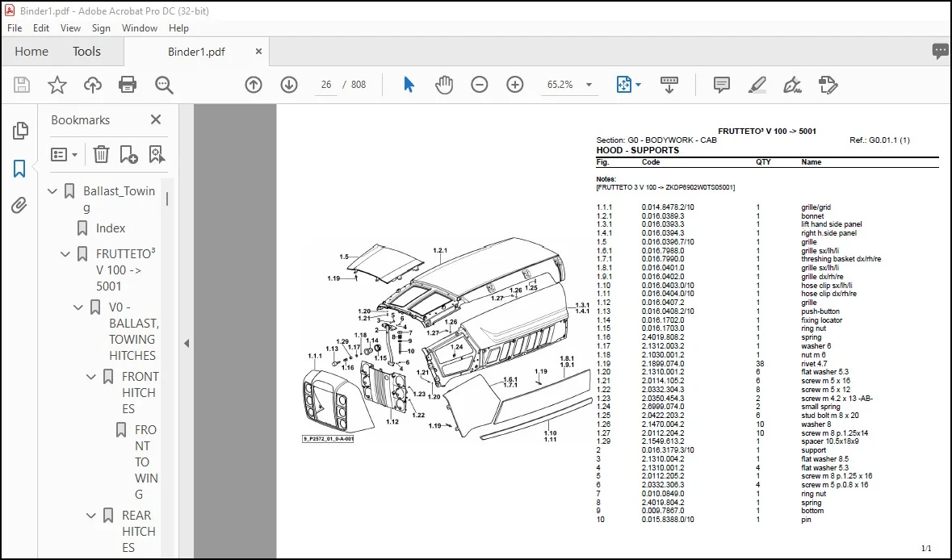Click the Save file icon

coord(22,85)
